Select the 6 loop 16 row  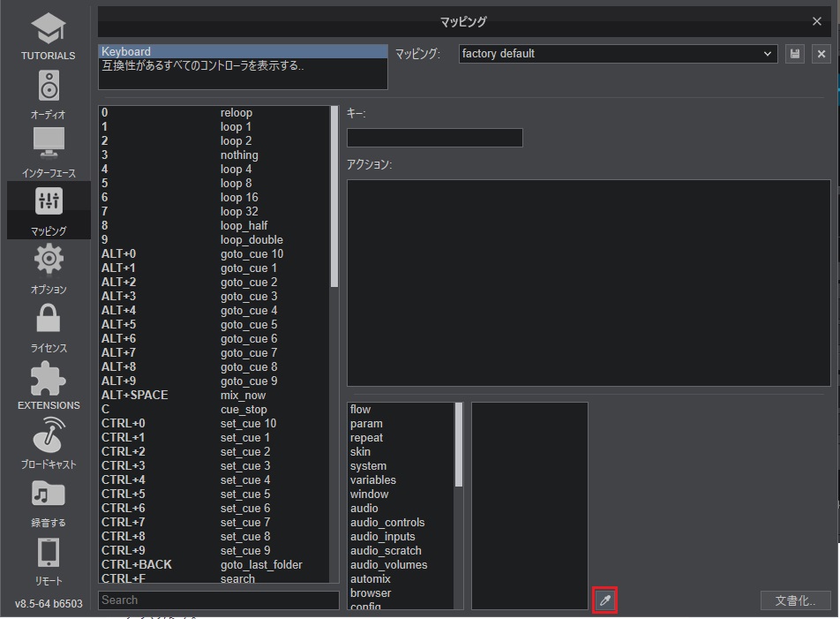pos(214,197)
